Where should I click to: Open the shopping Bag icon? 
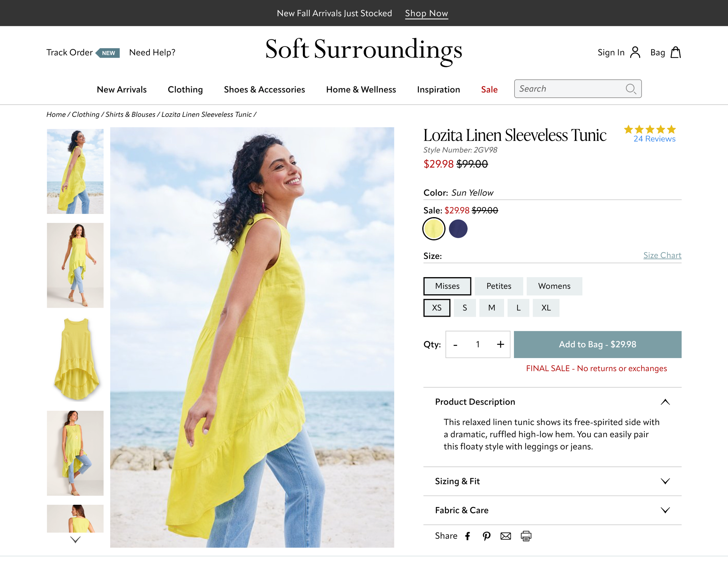[x=676, y=52]
